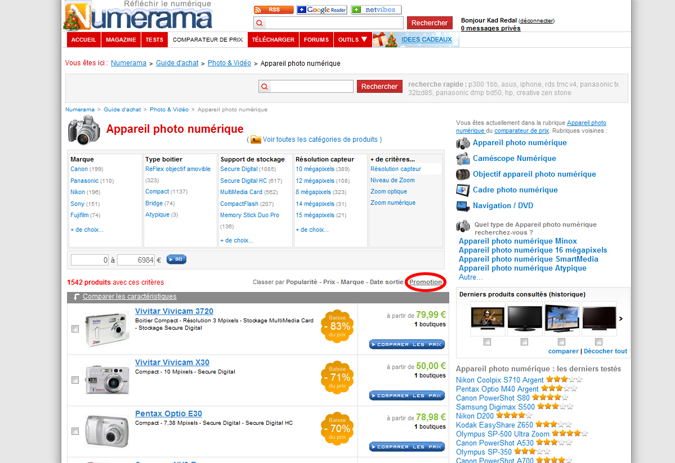This screenshot has height=463, width=675.
Task: Click the blue 'go' price range button
Action: [x=176, y=259]
